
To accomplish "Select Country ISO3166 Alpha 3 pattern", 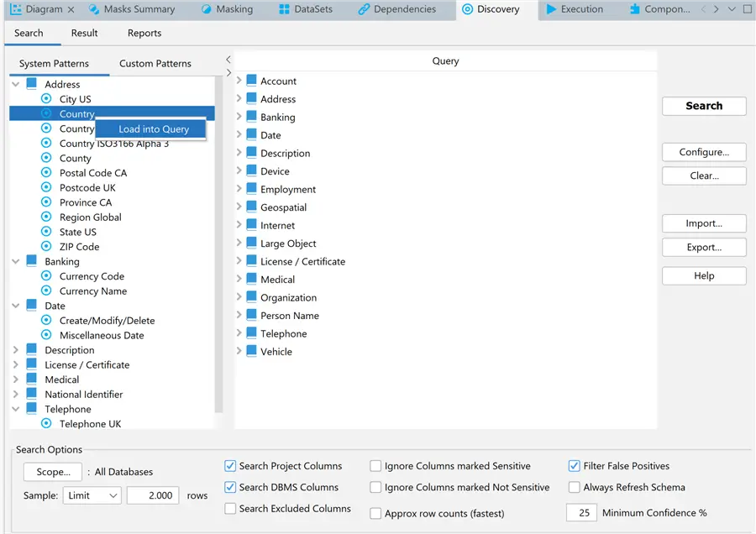I will click(x=113, y=143).
